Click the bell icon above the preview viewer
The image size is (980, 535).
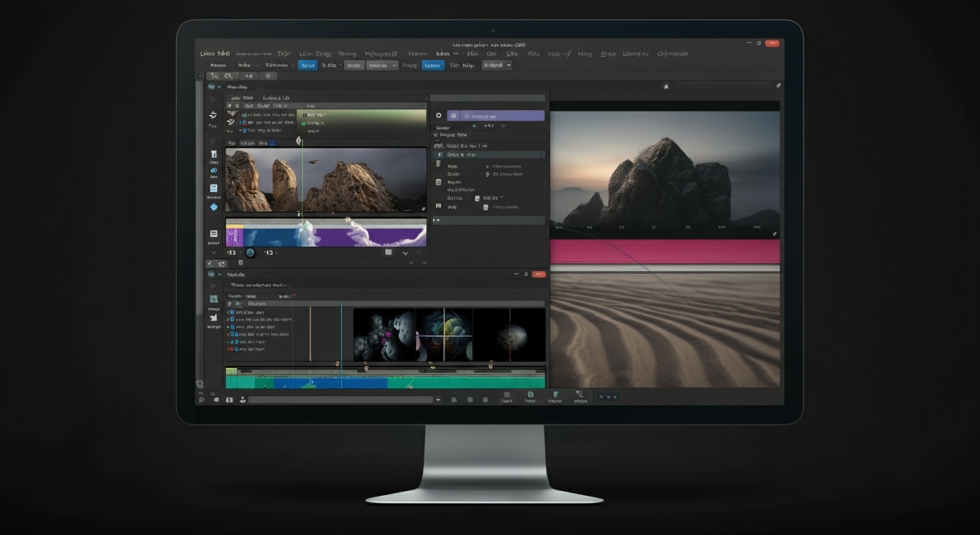click(x=665, y=86)
